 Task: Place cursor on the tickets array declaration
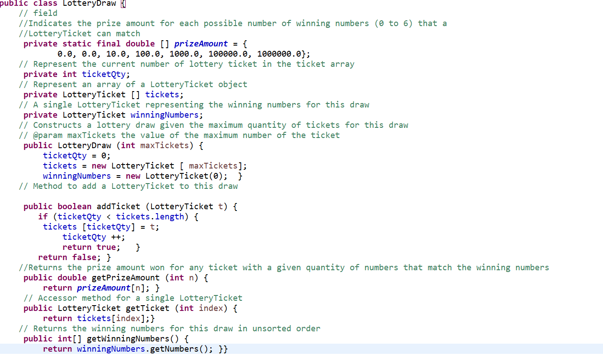click(x=162, y=94)
